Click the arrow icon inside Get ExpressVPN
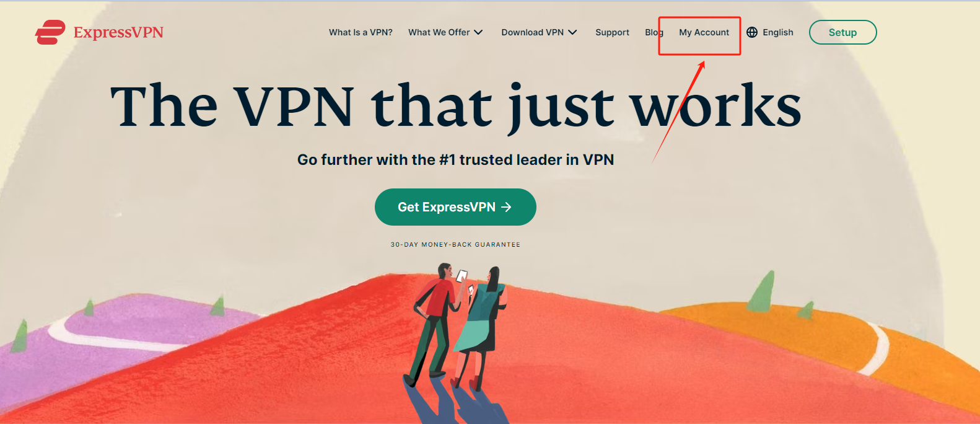 tap(506, 207)
